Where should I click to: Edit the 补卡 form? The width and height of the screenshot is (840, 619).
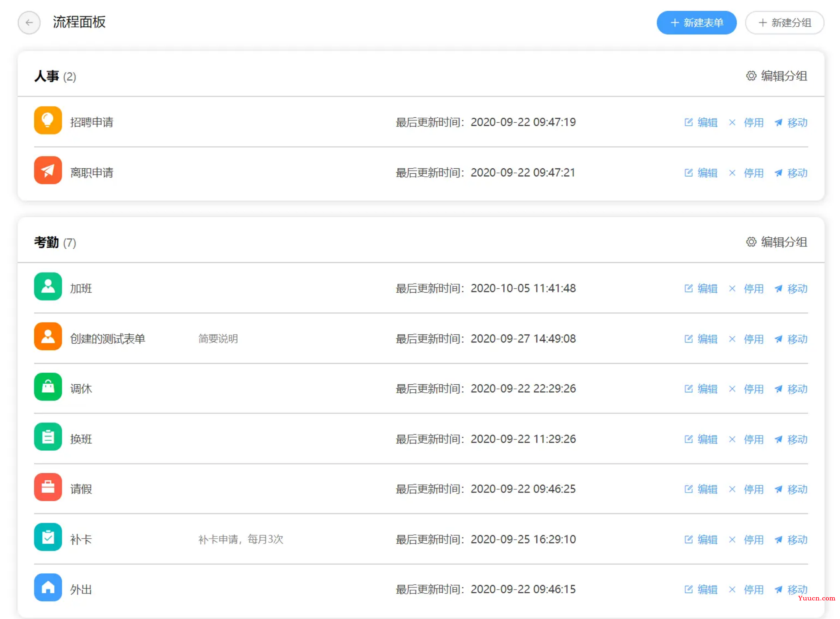[x=701, y=539]
